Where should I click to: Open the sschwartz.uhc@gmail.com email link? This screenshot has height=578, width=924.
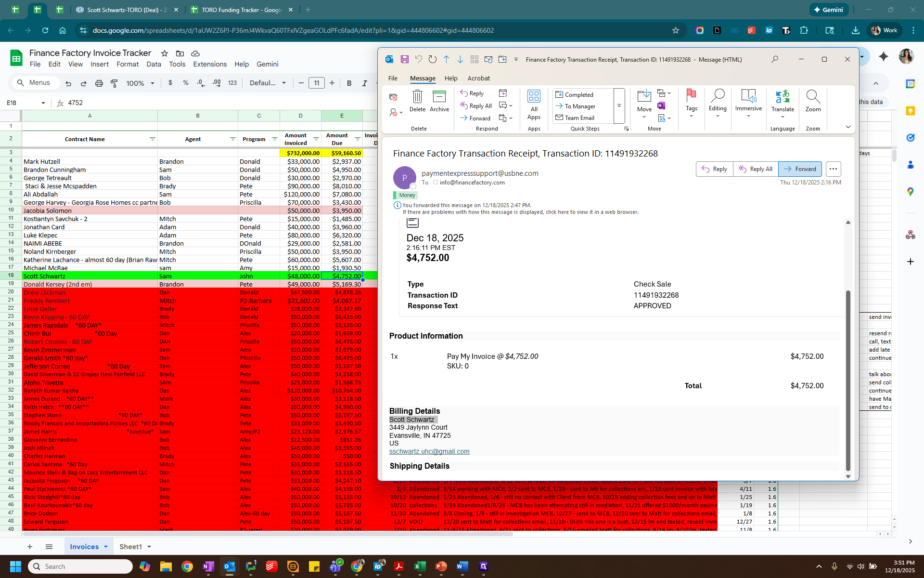429,452
